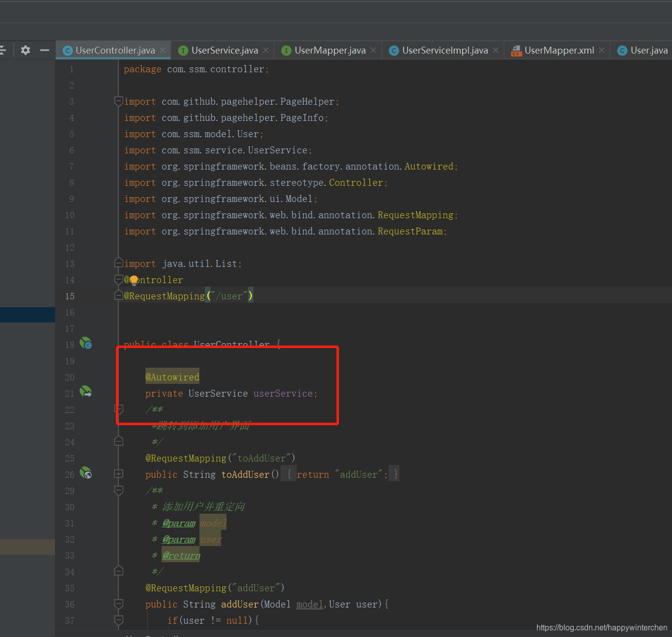The width and height of the screenshot is (672, 637).
Task: Click line number 15 in the gutter
Action: coord(70,296)
